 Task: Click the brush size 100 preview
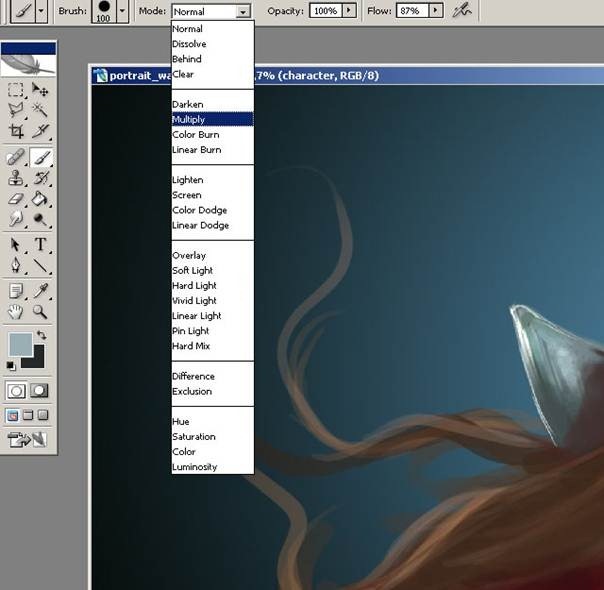point(104,11)
